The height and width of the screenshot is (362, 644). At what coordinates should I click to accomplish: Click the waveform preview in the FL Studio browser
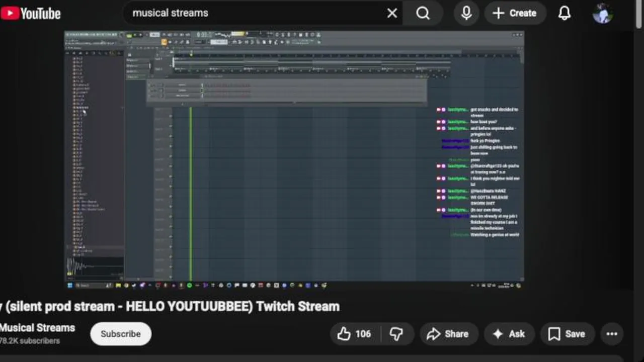click(x=95, y=266)
